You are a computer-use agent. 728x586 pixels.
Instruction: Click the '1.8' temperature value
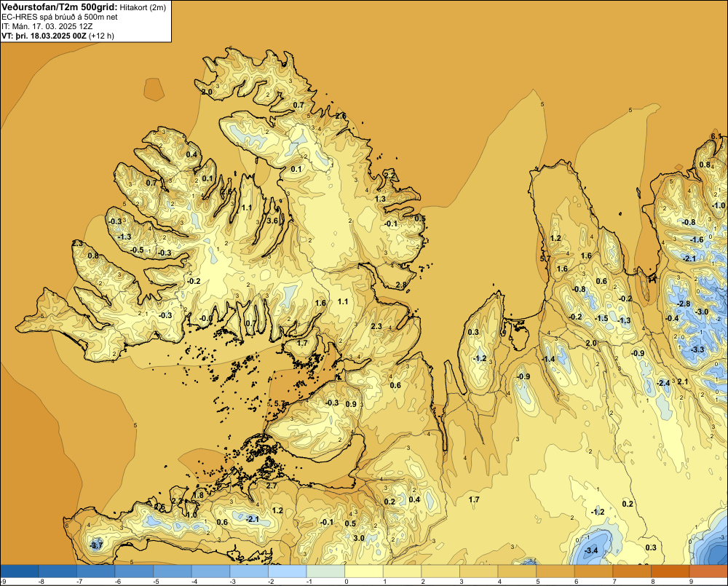(198, 495)
